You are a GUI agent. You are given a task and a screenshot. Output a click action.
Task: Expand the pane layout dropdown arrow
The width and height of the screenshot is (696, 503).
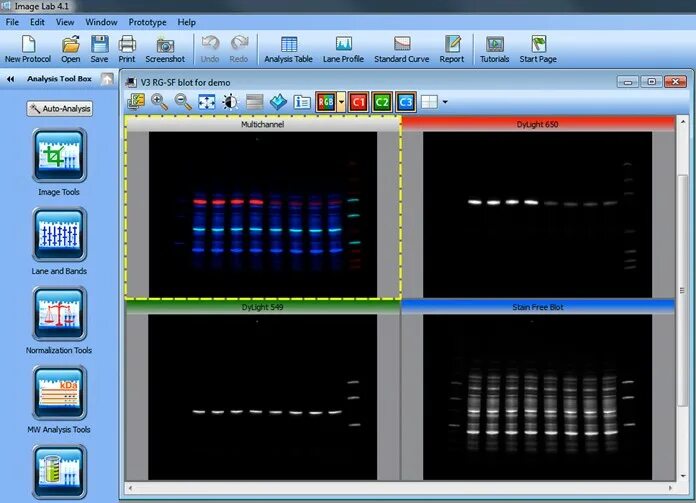click(445, 102)
